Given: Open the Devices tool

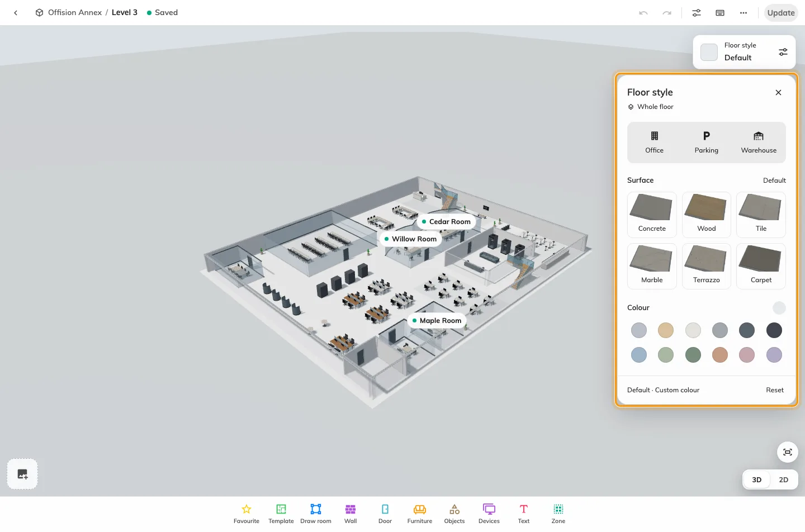Looking at the screenshot, I should (489, 514).
